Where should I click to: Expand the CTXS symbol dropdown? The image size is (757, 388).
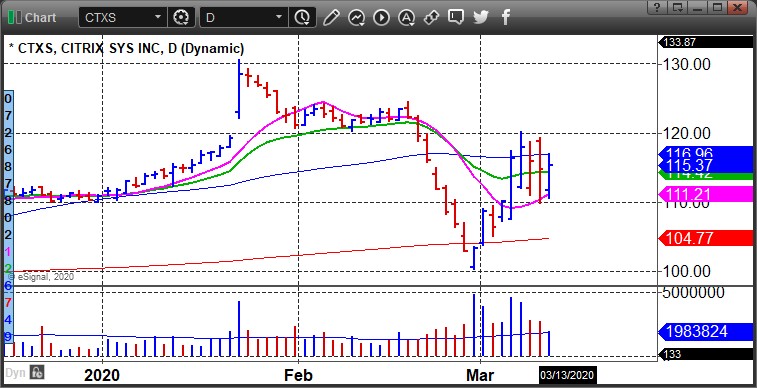pos(158,18)
